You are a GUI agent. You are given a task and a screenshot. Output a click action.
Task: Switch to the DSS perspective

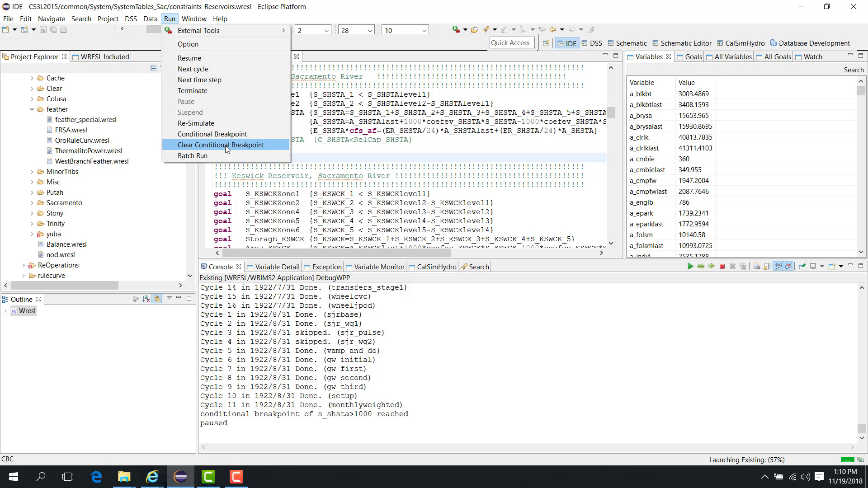click(x=592, y=43)
